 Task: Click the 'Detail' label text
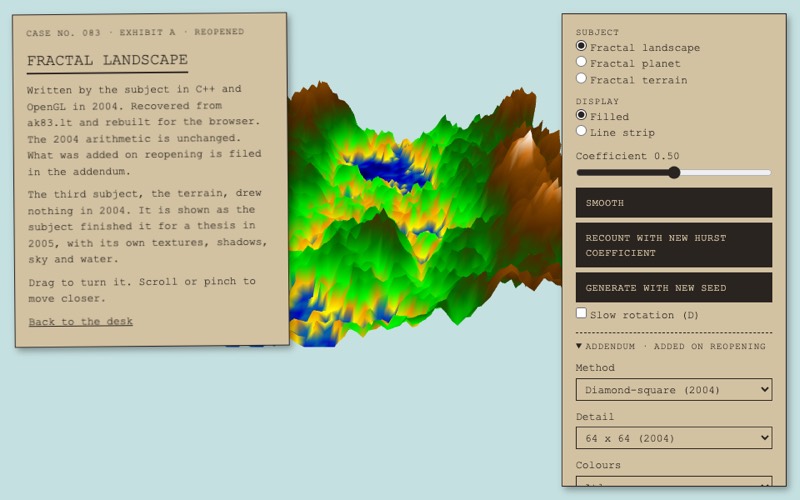pyautogui.click(x=595, y=416)
